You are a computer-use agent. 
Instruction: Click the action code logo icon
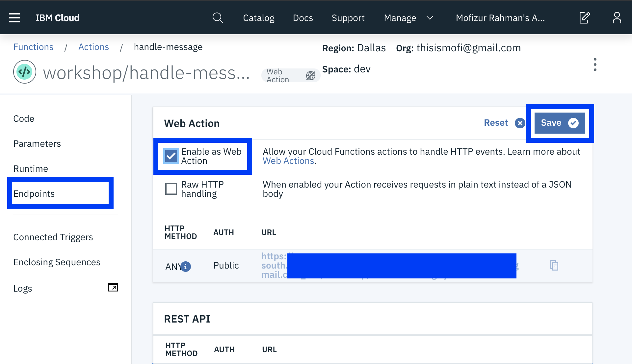[25, 72]
